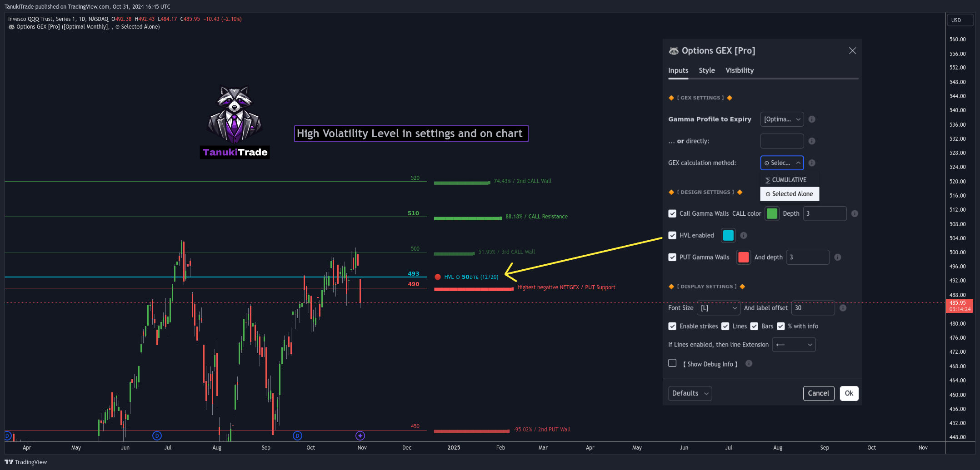Show info tooltip for '... or directly' field
Viewport: 980px width, 470px height.
(812, 141)
